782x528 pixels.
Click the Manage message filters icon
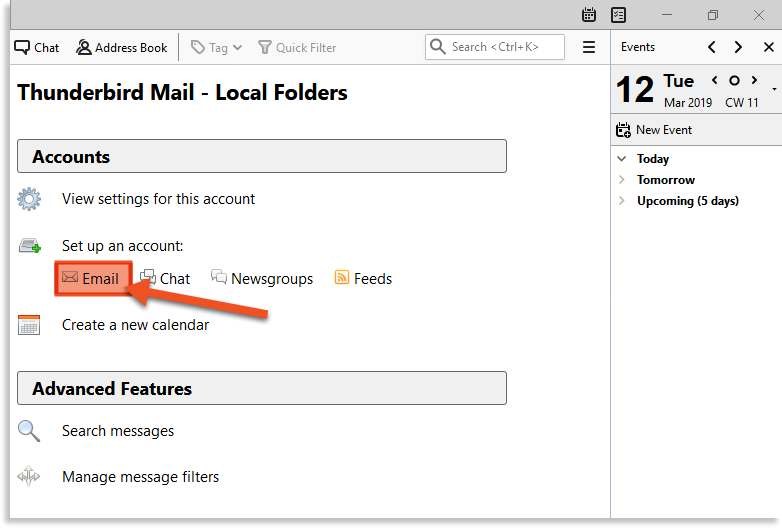coord(29,477)
